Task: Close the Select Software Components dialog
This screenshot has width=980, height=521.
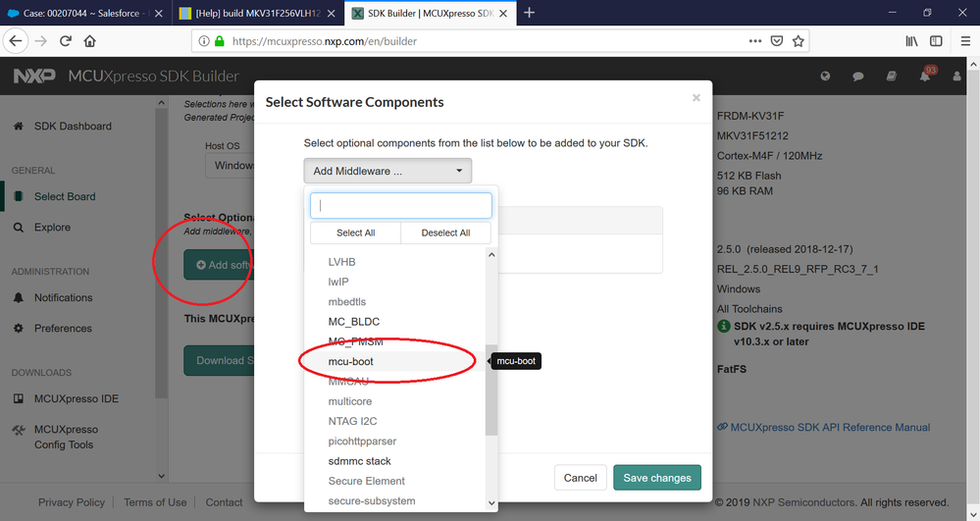Action: pos(696,97)
